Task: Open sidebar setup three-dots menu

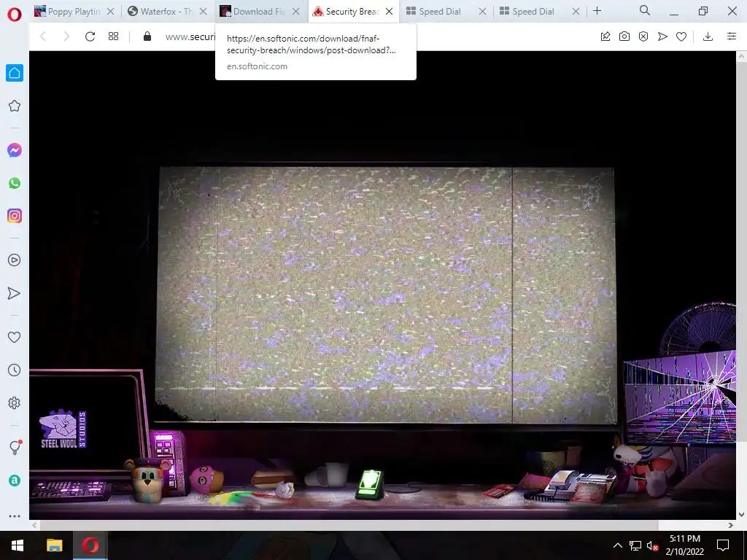Action: pos(15,516)
